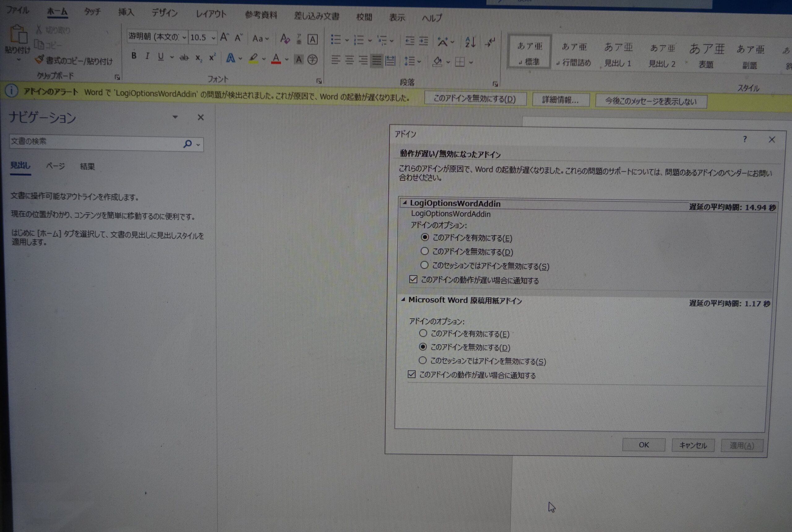Click the red font color swatch
This screenshot has height=532, width=792.
[x=276, y=59]
